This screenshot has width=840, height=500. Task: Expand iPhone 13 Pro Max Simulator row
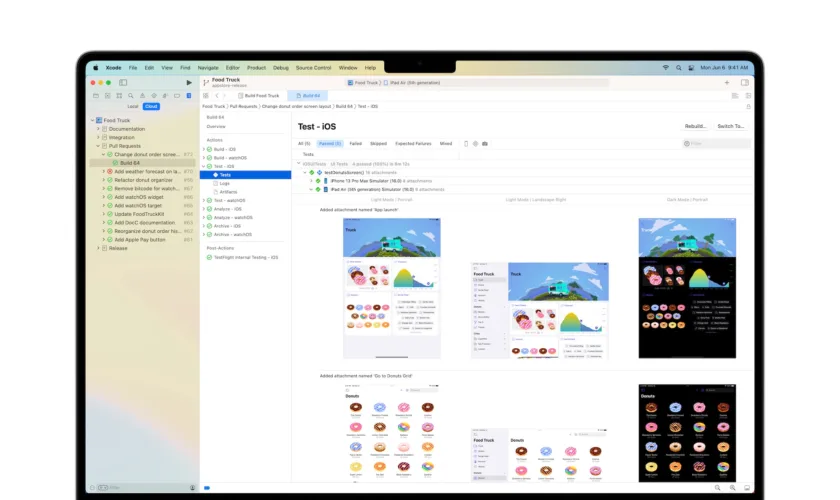311,181
